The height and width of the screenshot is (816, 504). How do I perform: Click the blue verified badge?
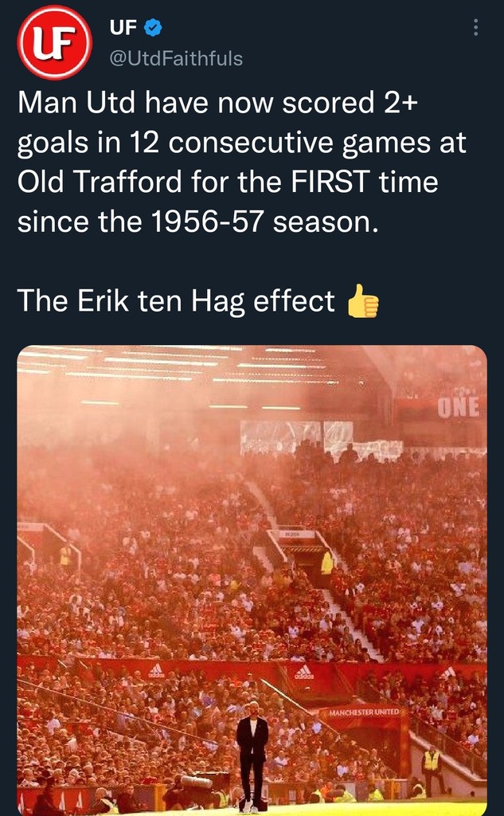(x=154, y=29)
